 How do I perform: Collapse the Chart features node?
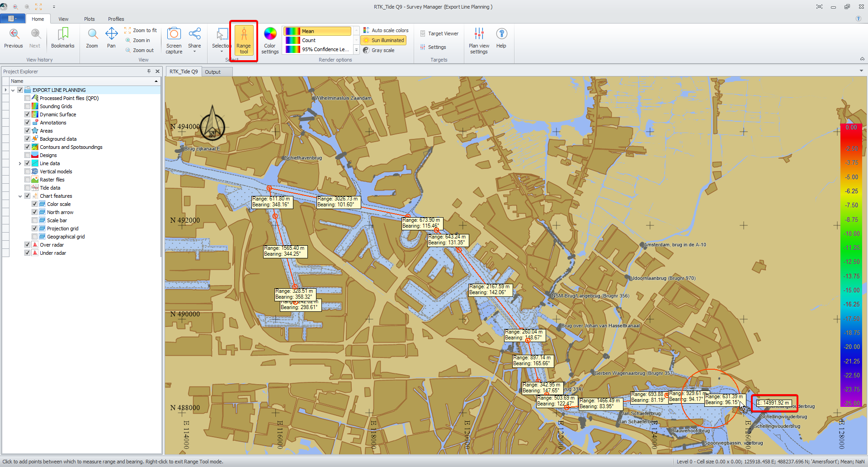(x=20, y=196)
